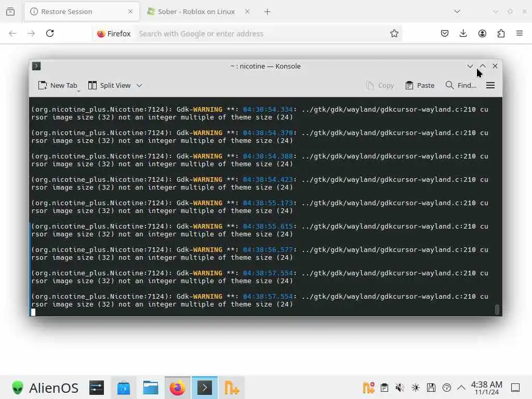Close the Restore Session tab

coord(130,11)
